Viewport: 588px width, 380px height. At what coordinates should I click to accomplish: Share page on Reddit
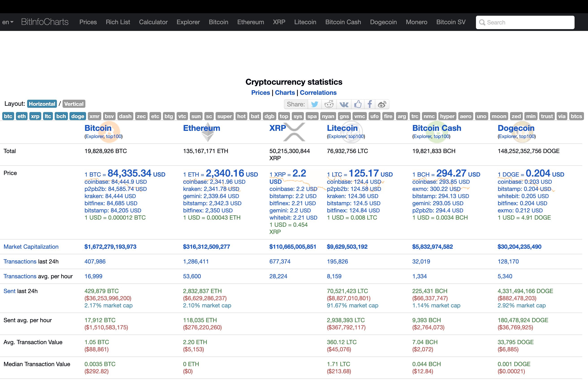click(329, 104)
